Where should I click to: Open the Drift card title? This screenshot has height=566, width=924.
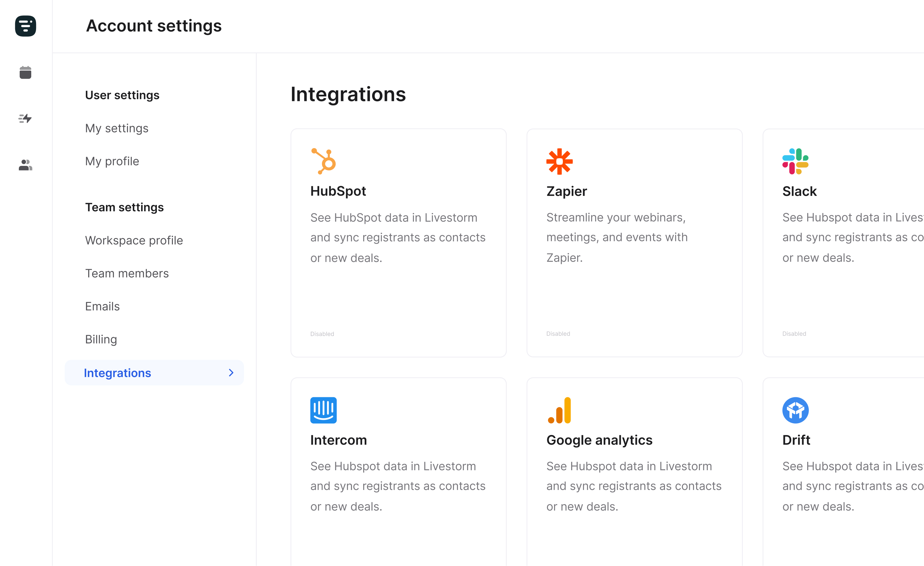pos(796,440)
